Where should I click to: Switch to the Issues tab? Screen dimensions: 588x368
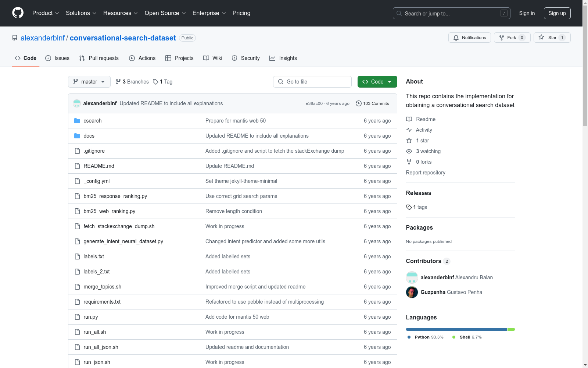(57, 58)
